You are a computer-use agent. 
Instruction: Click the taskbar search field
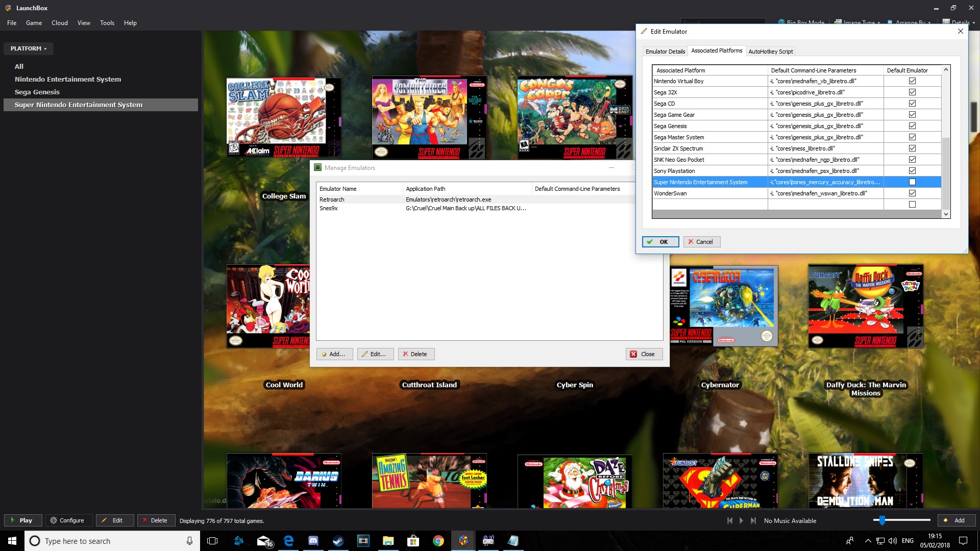tap(112, 541)
